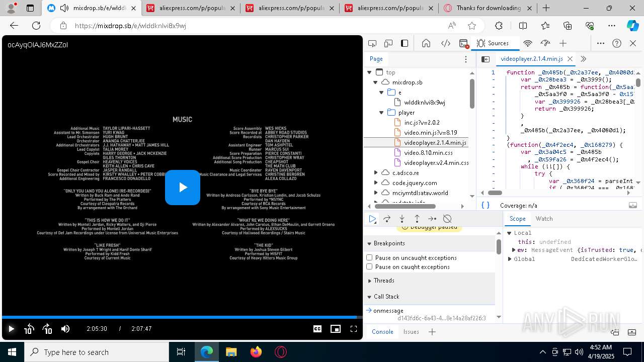Open DevTools Welcome home panel

coord(426,44)
